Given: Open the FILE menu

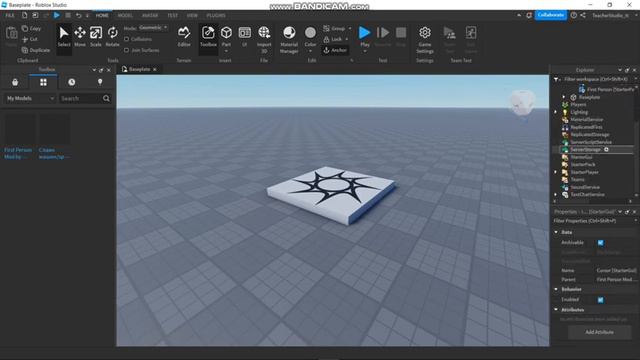Looking at the screenshot, I should click(x=10, y=16).
